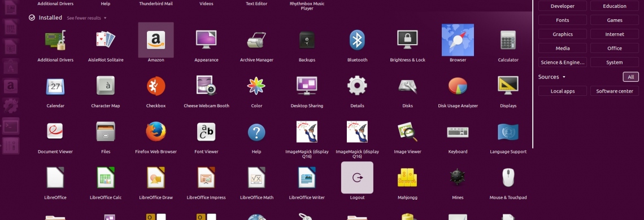Open Rhythmbox Music Player label
The height and width of the screenshot is (220, 644).
(x=307, y=6)
